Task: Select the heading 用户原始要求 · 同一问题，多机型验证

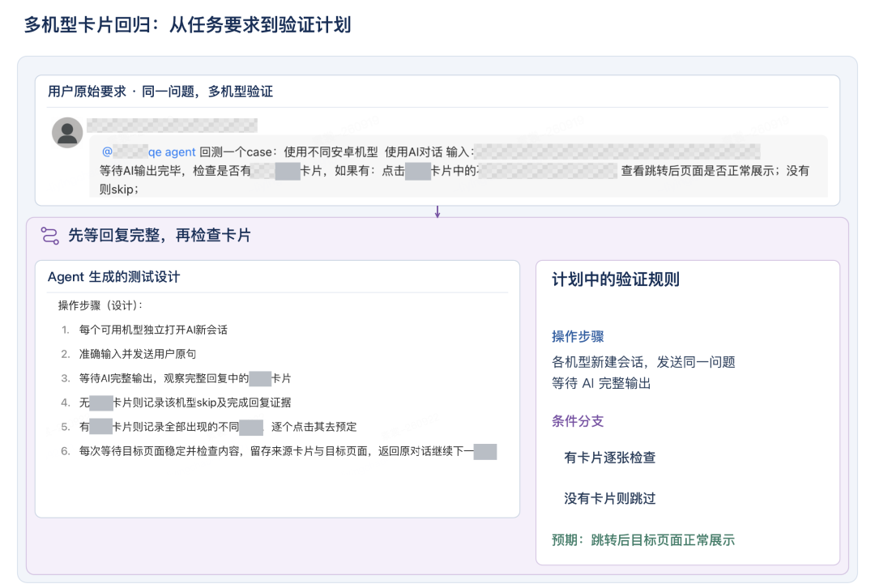Action: (x=160, y=92)
